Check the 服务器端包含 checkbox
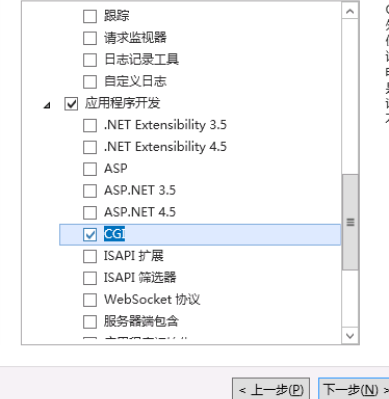Viewport: 389px width, 399px height. tap(90, 322)
